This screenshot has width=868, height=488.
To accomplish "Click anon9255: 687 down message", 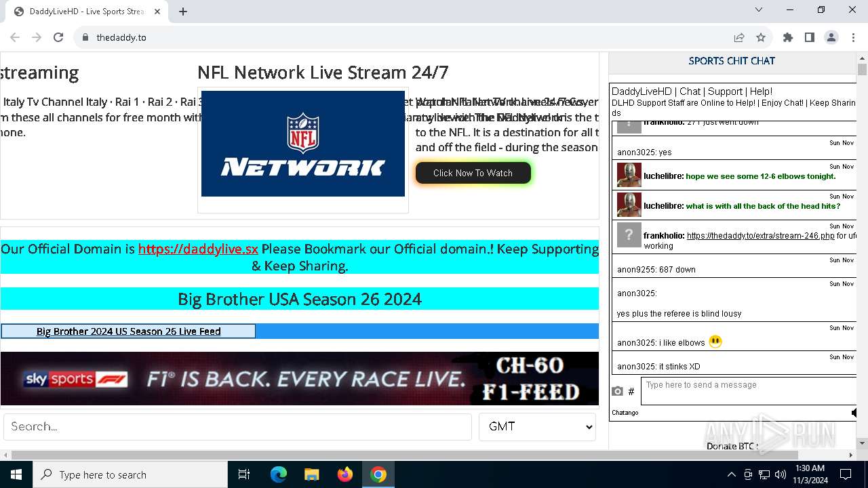I will point(656,269).
